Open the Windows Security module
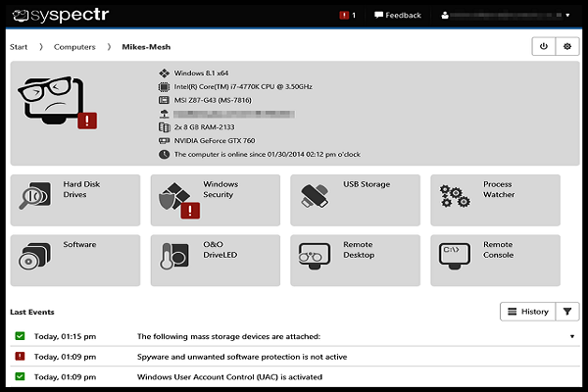588x392 pixels. click(215, 200)
